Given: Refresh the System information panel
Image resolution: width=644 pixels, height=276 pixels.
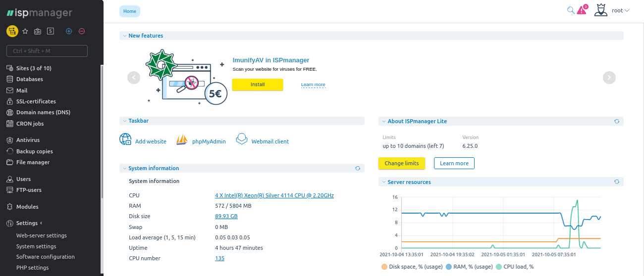Looking at the screenshot, I should click(358, 168).
